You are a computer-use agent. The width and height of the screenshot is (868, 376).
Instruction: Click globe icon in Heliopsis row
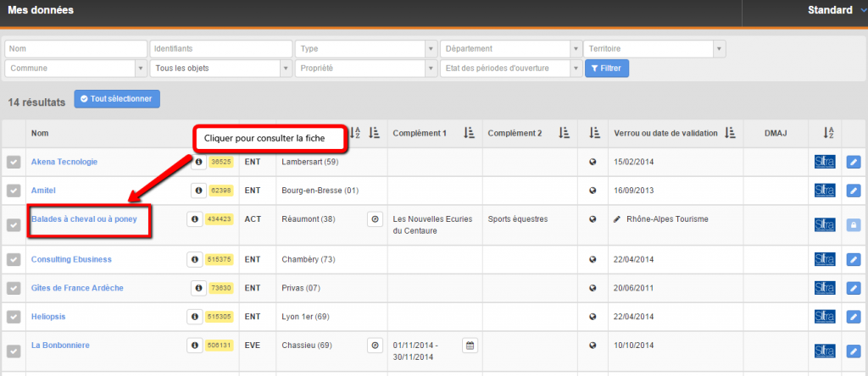pos(593,317)
